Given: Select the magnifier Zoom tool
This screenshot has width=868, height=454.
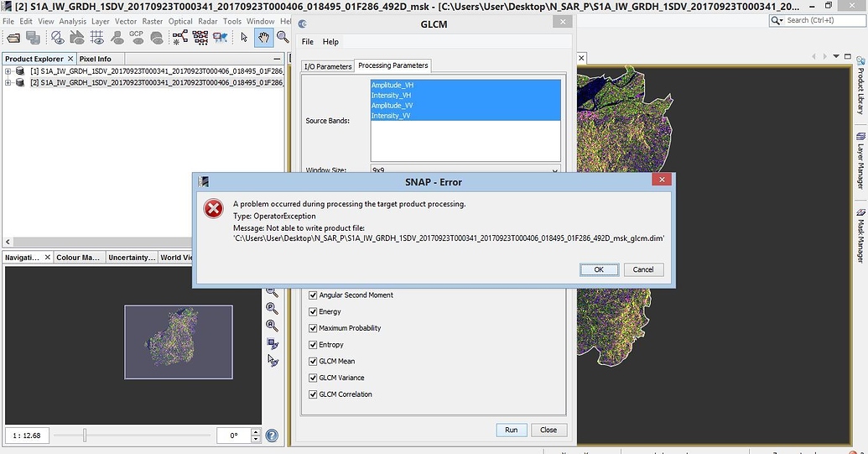Looking at the screenshot, I should pyautogui.click(x=283, y=38).
